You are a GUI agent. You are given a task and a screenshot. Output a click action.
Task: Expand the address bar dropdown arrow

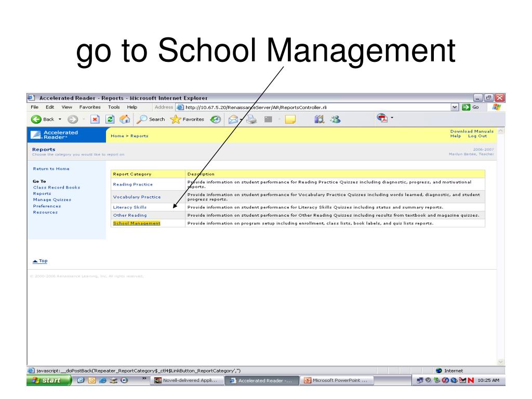[x=455, y=108]
